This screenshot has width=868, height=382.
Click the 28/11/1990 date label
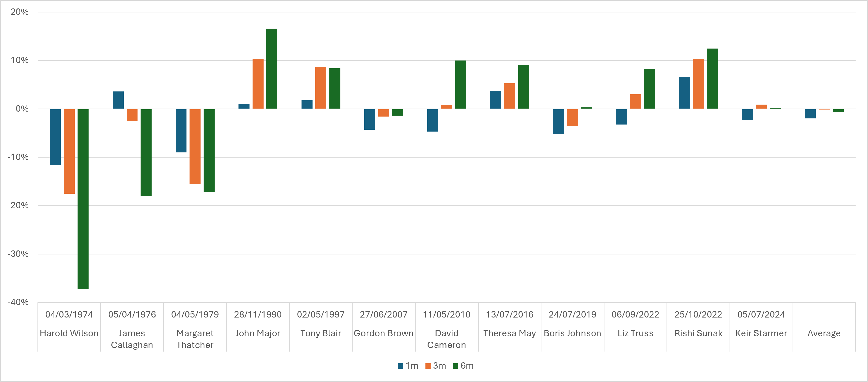pos(258,314)
